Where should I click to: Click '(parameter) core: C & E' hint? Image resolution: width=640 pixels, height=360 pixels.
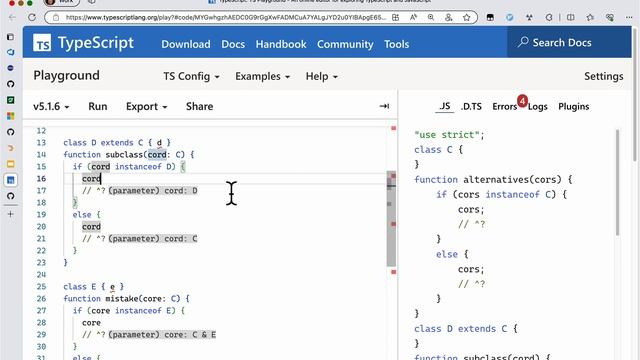pyautogui.click(x=162, y=335)
